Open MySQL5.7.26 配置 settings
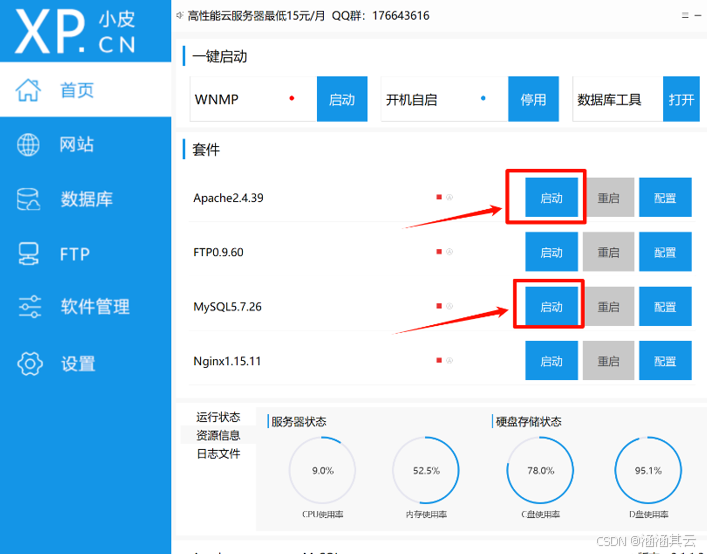Image resolution: width=707 pixels, height=554 pixels. (665, 307)
